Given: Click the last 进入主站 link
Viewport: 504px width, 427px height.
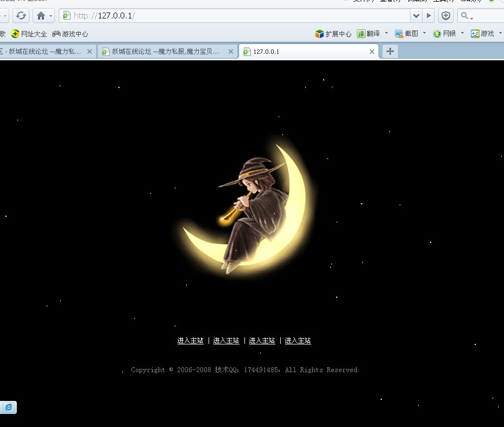Looking at the screenshot, I should pyautogui.click(x=298, y=341).
